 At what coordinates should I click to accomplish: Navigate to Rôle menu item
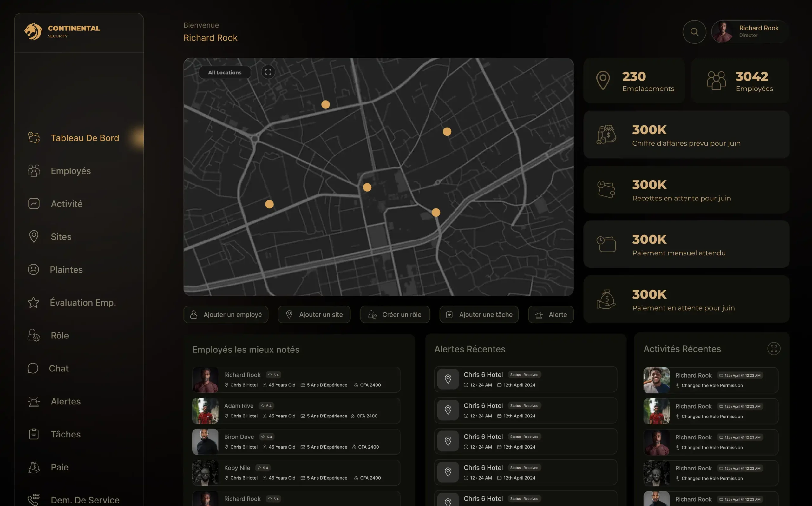[x=60, y=335]
